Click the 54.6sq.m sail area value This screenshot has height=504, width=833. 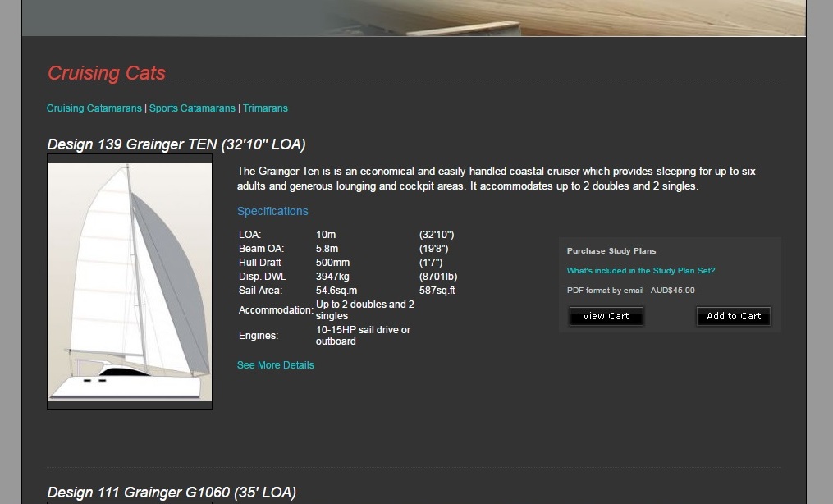(336, 291)
